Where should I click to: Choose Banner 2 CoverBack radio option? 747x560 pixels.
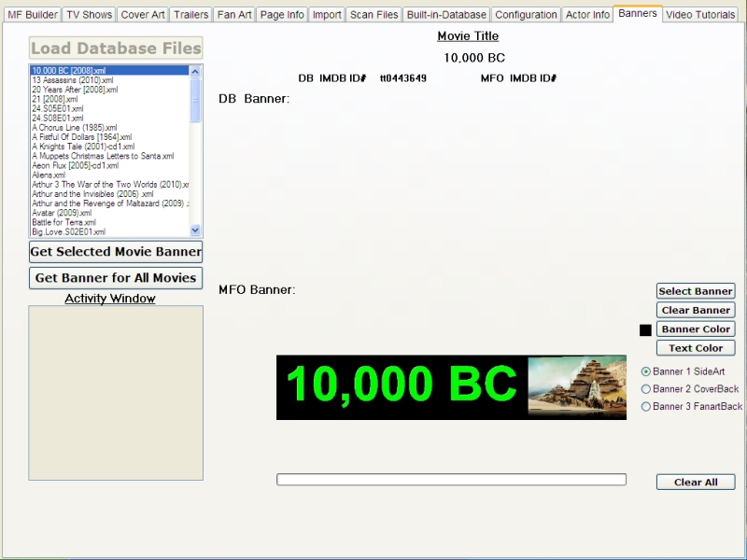tap(646, 389)
